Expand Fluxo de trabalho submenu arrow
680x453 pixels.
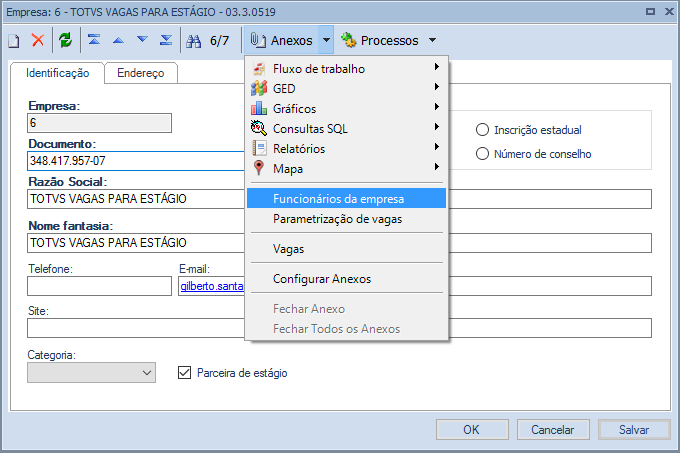coord(437,67)
